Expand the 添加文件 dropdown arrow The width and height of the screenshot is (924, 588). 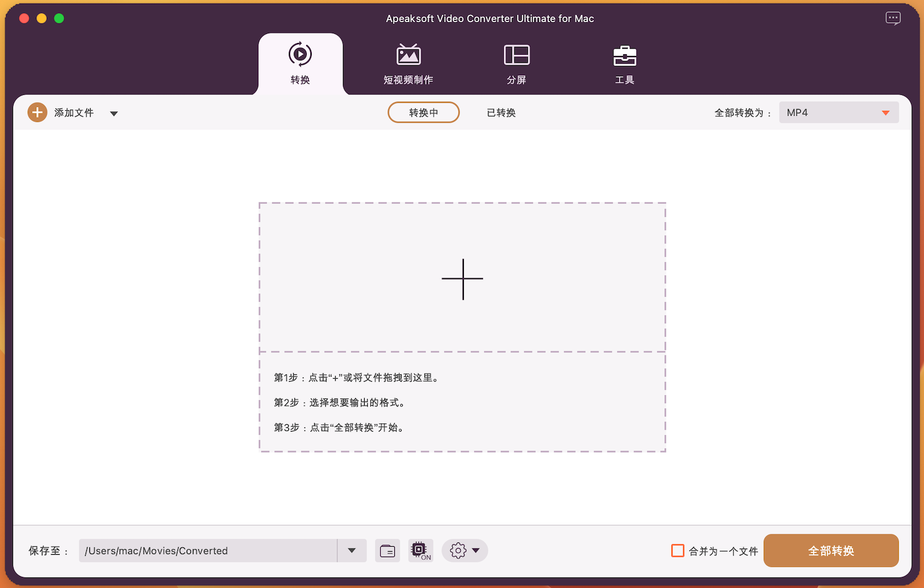click(x=114, y=113)
